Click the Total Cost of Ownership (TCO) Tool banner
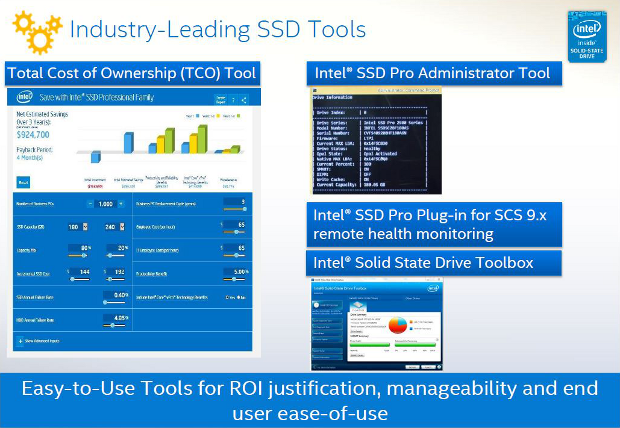 click(132, 73)
